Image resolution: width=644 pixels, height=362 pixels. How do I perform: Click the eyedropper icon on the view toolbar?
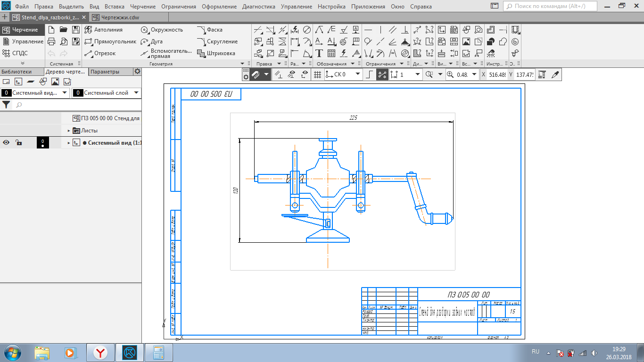[x=555, y=74]
